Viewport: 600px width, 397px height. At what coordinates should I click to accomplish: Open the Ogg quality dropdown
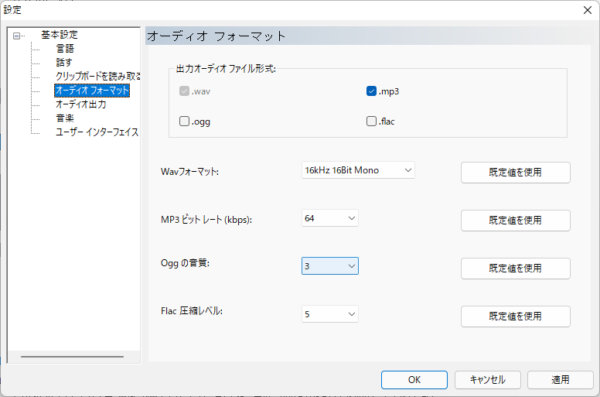[330, 266]
